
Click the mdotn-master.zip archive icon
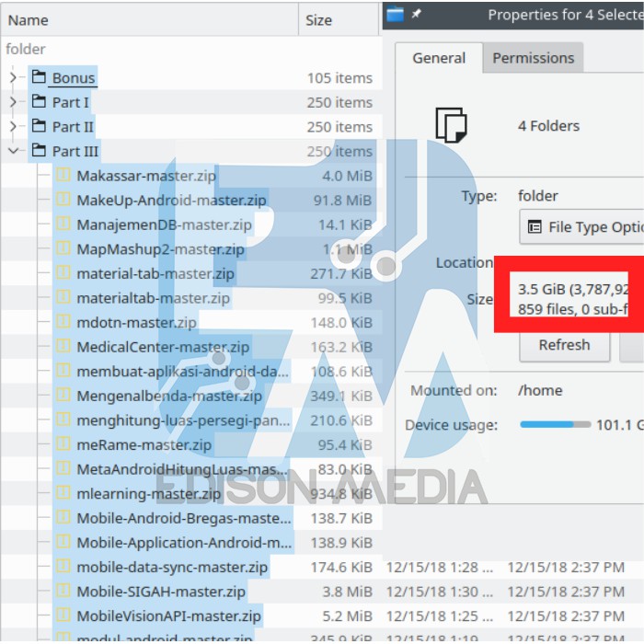pyautogui.click(x=63, y=322)
